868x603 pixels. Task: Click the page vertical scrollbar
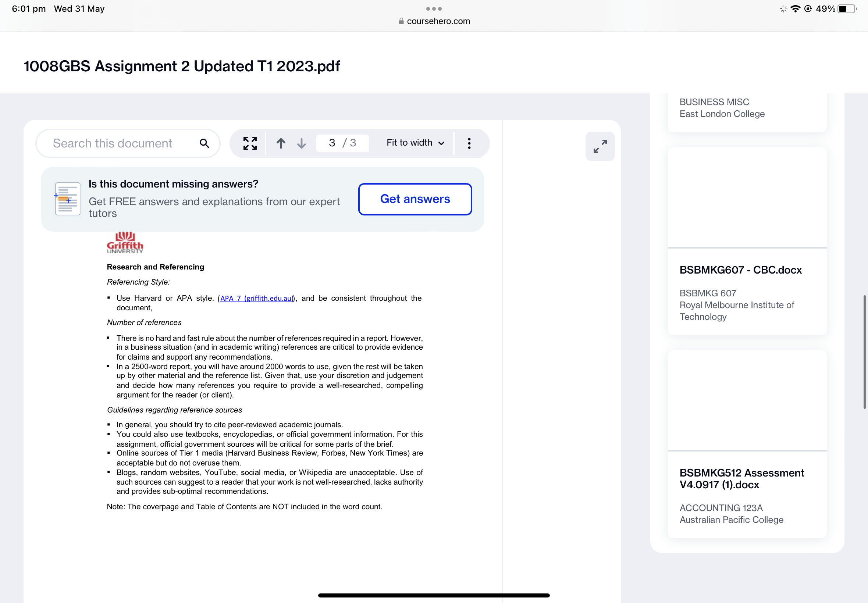pyautogui.click(x=864, y=352)
